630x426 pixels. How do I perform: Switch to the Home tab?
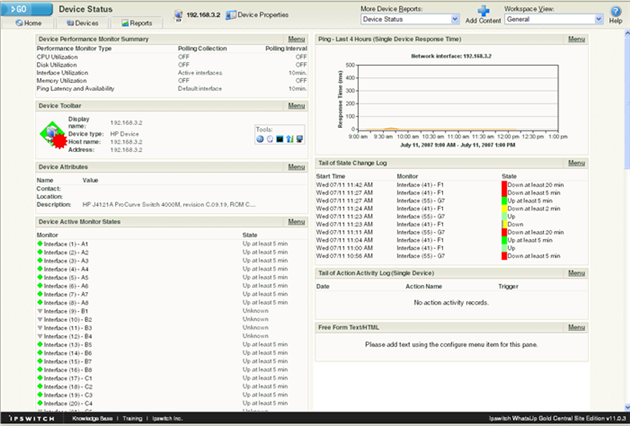pyautogui.click(x=28, y=23)
